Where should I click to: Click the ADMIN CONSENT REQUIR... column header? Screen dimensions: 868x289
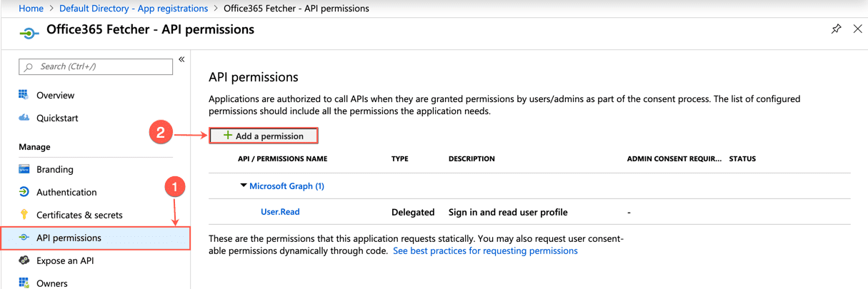pos(674,158)
